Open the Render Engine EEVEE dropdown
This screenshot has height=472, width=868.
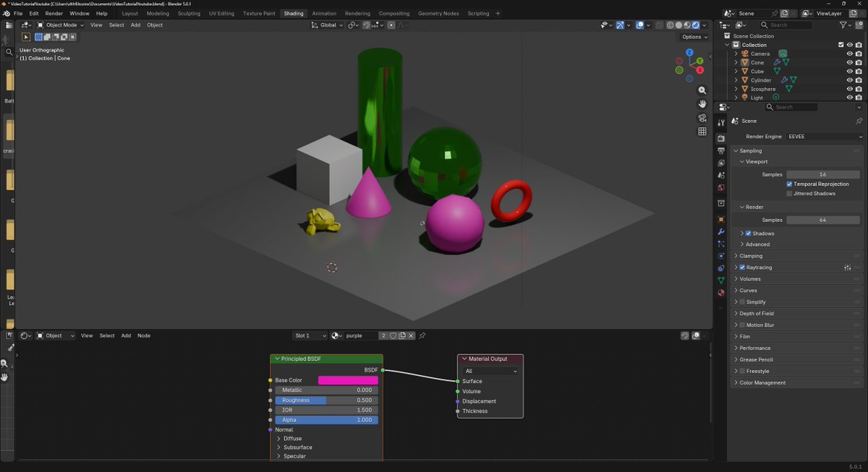[x=825, y=137]
